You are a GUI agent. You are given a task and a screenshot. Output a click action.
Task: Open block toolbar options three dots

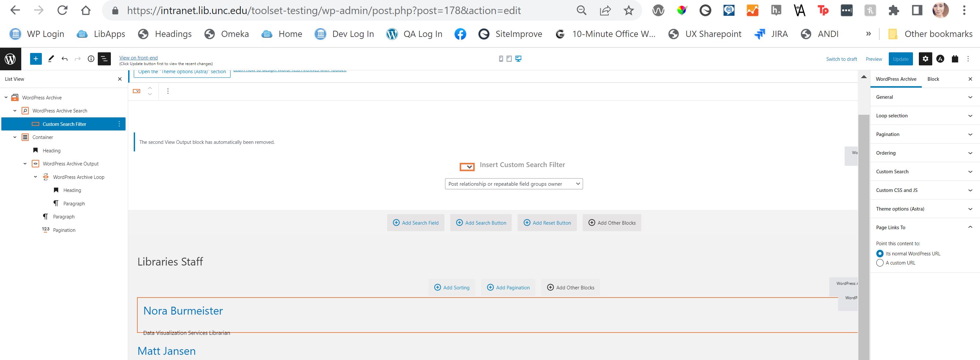168,91
